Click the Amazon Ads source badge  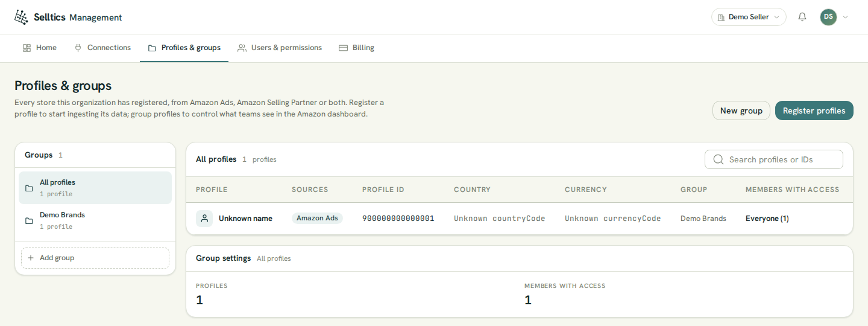(317, 219)
